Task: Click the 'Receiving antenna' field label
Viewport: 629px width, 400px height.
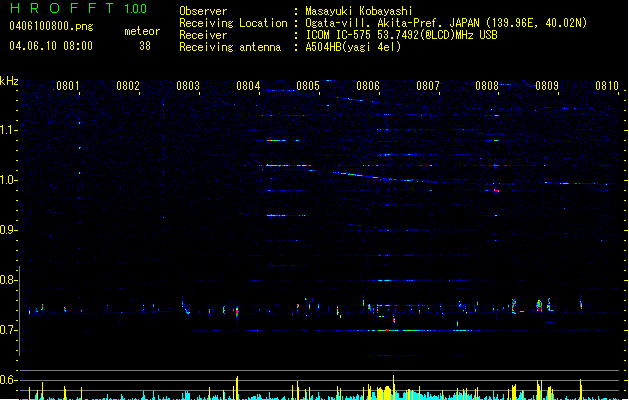Action: pos(230,47)
